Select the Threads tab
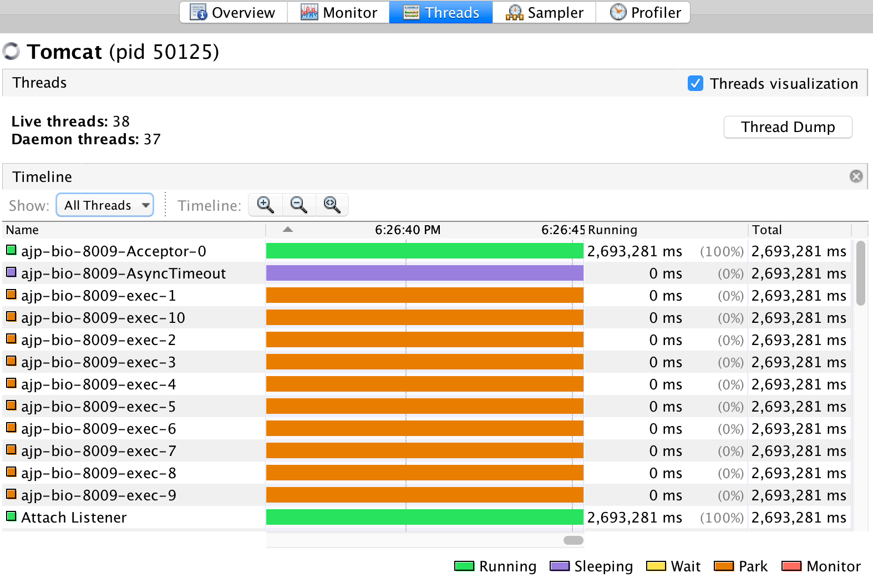Image resolution: width=873 pixels, height=588 pixels. tap(441, 12)
